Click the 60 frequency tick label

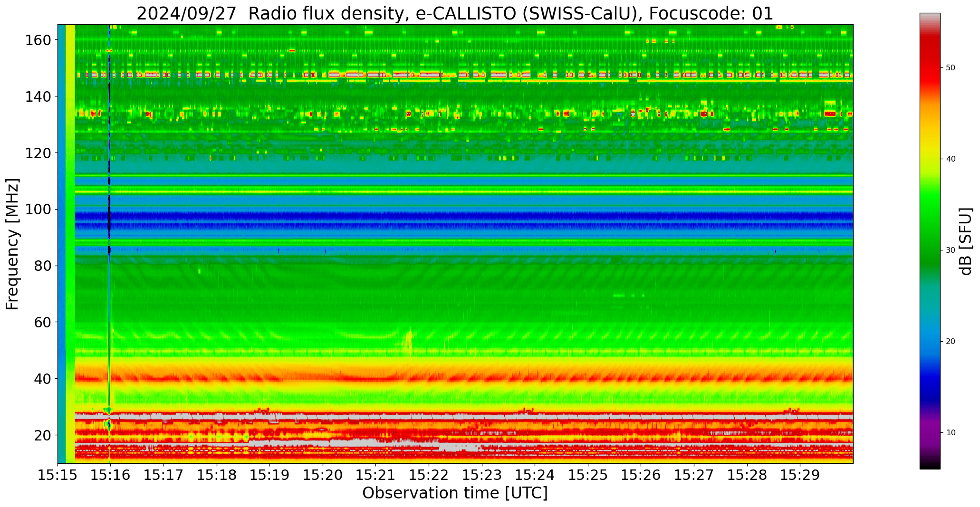coord(42,322)
